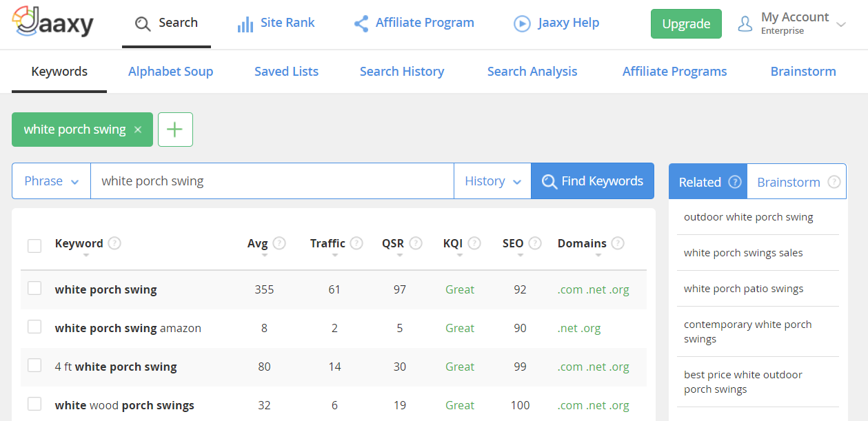Click the help icon on Brainstorm panel tab
Screen dimensions: 868x421
(x=834, y=182)
